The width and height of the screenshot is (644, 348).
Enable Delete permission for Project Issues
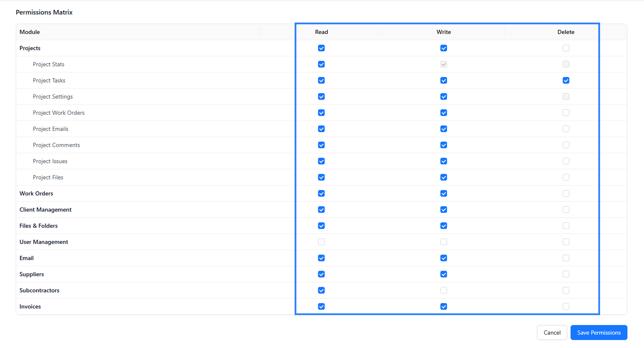566,161
